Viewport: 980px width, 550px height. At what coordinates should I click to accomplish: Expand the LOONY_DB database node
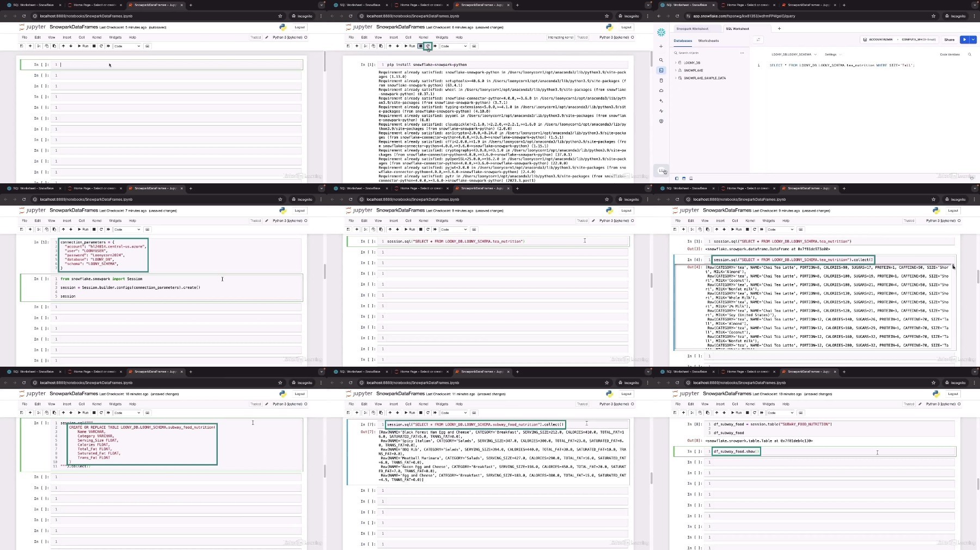tap(676, 63)
